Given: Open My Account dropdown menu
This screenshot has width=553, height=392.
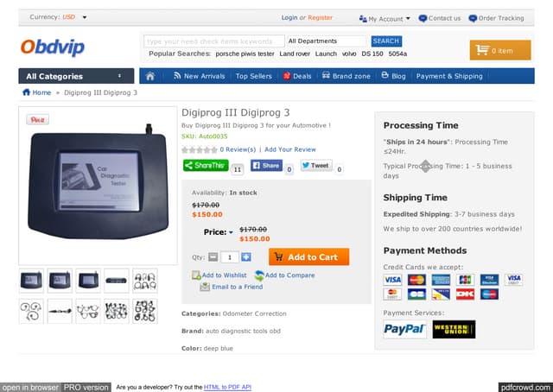Looking at the screenshot, I should click(385, 18).
